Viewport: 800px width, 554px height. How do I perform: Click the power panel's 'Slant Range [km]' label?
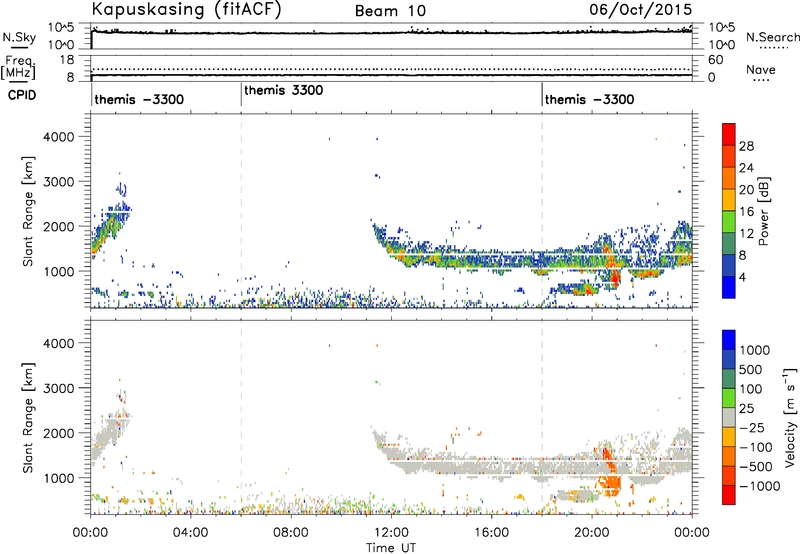(28, 211)
